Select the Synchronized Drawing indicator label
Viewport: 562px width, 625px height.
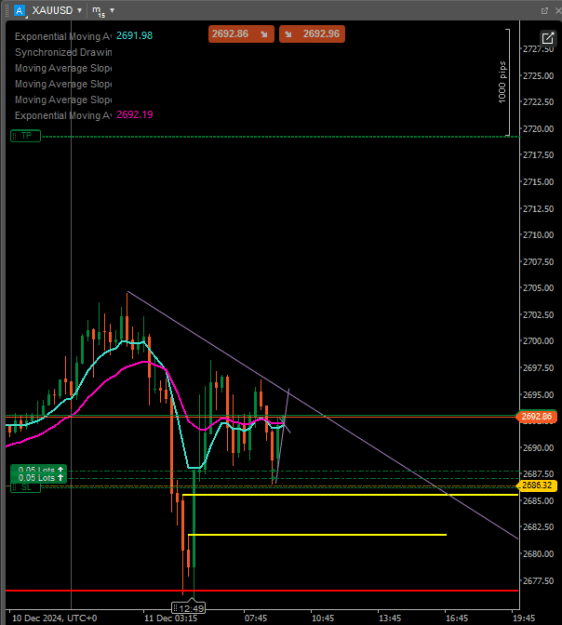point(63,52)
